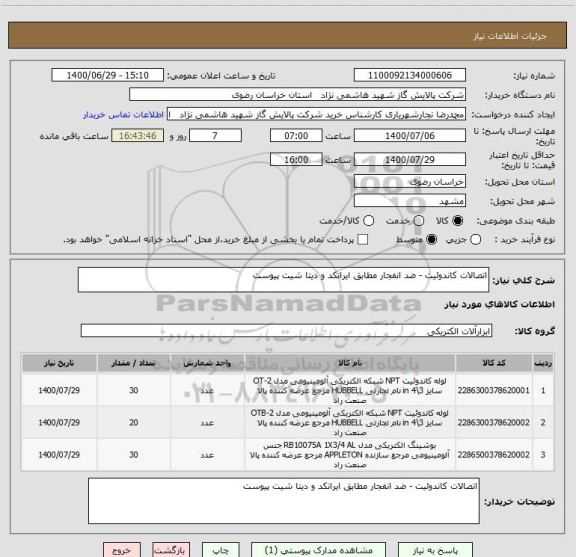Click the بازگشت back button
576x557 pixels.
pyautogui.click(x=171, y=550)
